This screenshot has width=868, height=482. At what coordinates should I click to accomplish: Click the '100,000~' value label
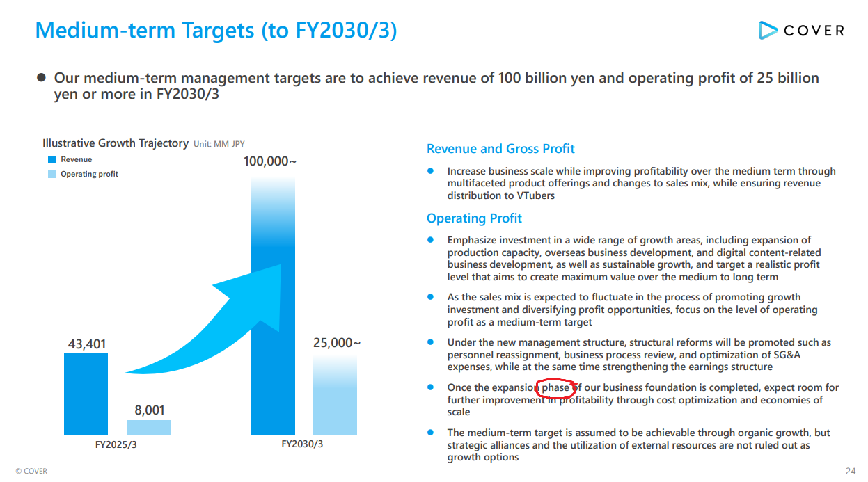tap(270, 161)
